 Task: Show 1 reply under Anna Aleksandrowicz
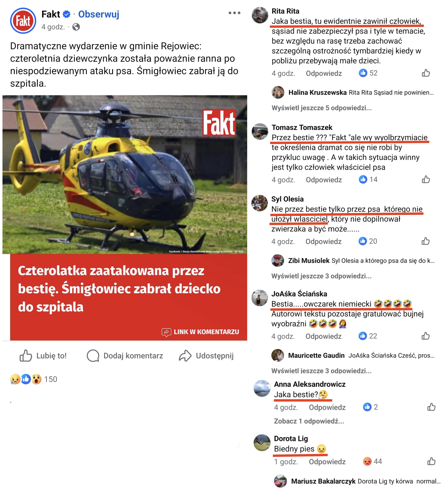(x=309, y=421)
